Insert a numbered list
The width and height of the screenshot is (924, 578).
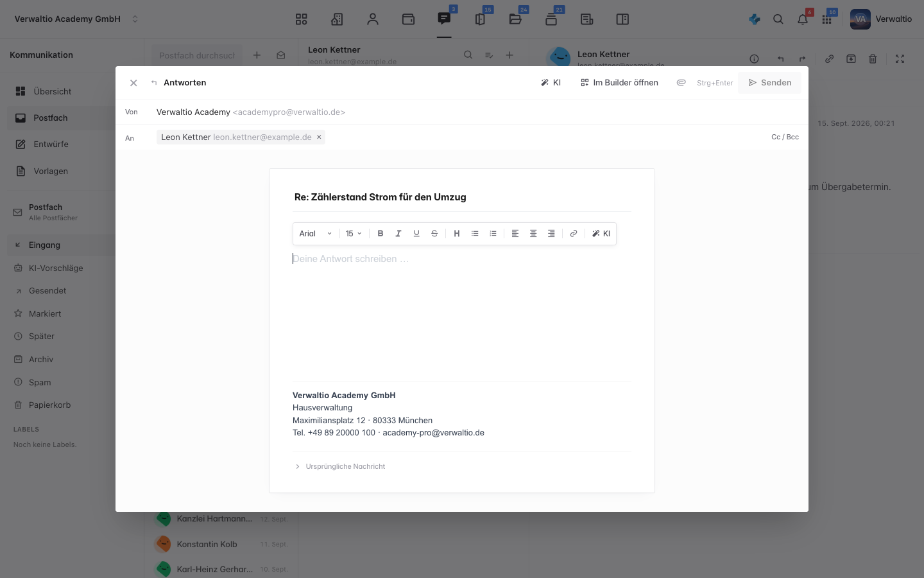point(493,234)
